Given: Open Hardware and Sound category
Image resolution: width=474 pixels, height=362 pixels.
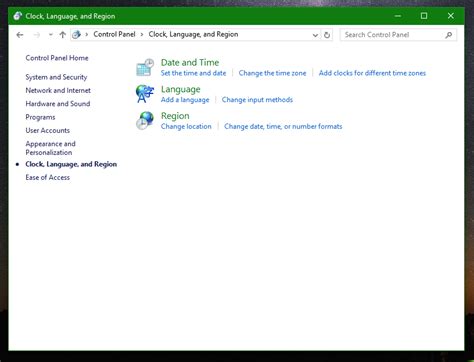Looking at the screenshot, I should coord(58,104).
